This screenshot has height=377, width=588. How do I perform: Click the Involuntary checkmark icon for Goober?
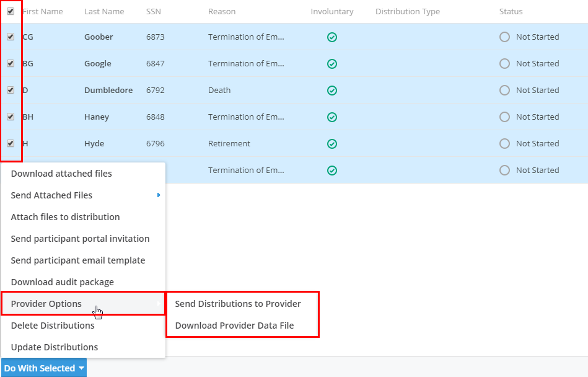332,37
